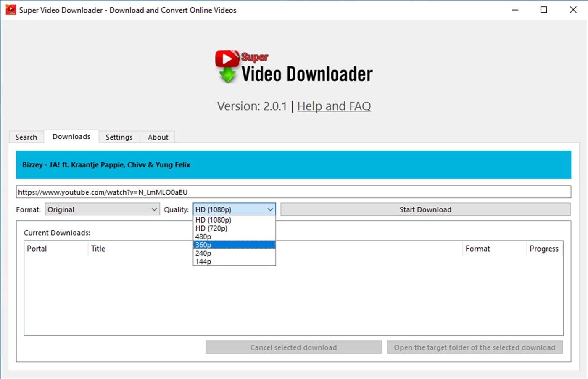Expand the Format dropdown showing Original
Viewport: 588px width, 379px height.
(102, 209)
